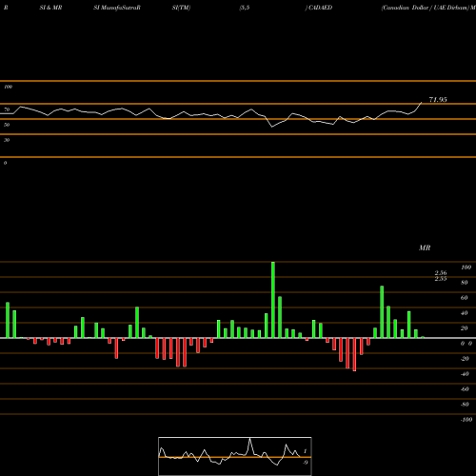Click the 'SI(TM)' header label
Screen dimensions: 476x476
(181, 8)
